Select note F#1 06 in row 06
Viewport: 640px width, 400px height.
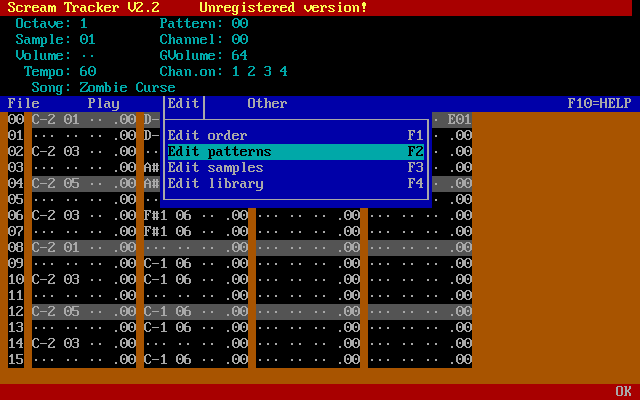point(167,216)
